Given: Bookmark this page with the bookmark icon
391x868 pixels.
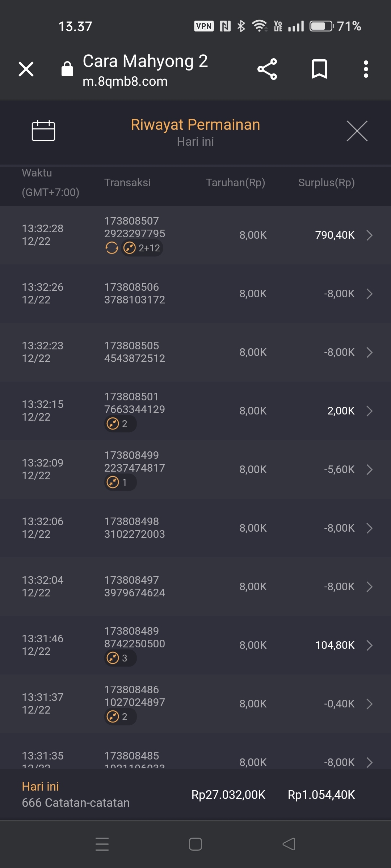Looking at the screenshot, I should [319, 69].
